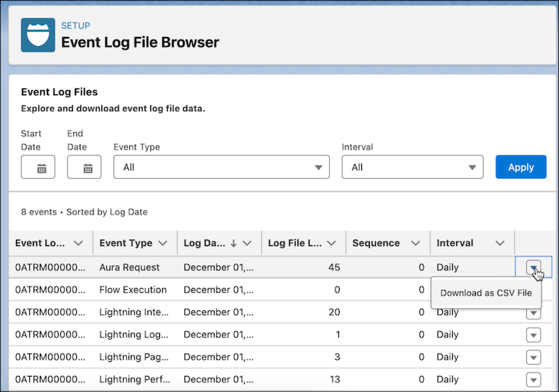Open row actions for Aura Request
The width and height of the screenshot is (559, 392).
[533, 267]
